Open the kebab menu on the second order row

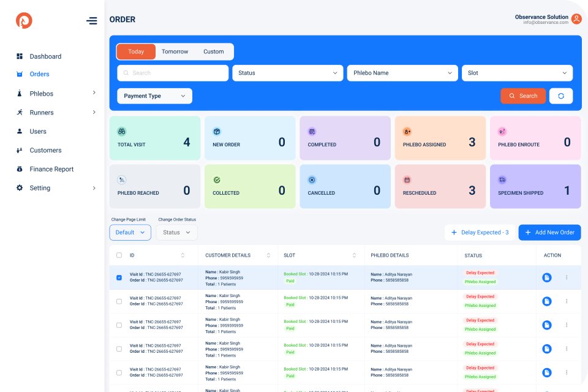click(x=567, y=301)
